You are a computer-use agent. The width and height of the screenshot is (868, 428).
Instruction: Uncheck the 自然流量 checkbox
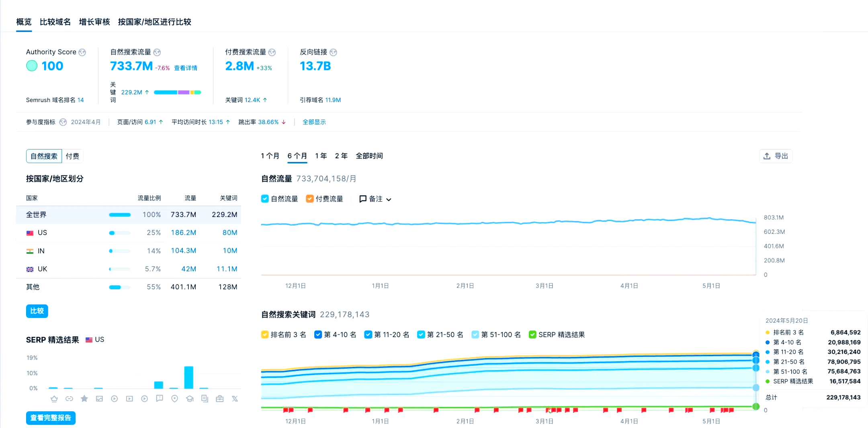coord(265,199)
